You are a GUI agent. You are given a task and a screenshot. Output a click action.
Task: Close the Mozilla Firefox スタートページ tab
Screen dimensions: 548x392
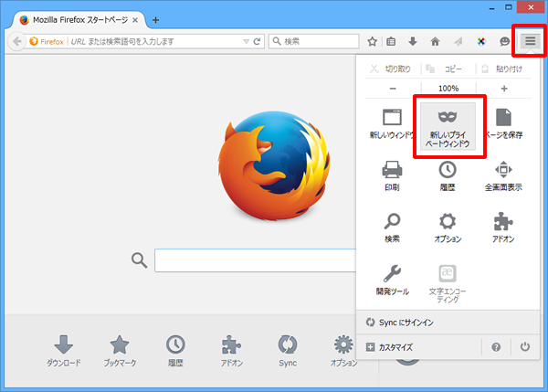[x=135, y=20]
